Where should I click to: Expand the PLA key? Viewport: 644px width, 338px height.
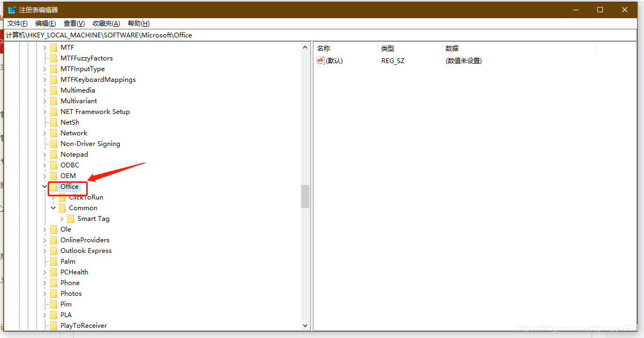(45, 315)
